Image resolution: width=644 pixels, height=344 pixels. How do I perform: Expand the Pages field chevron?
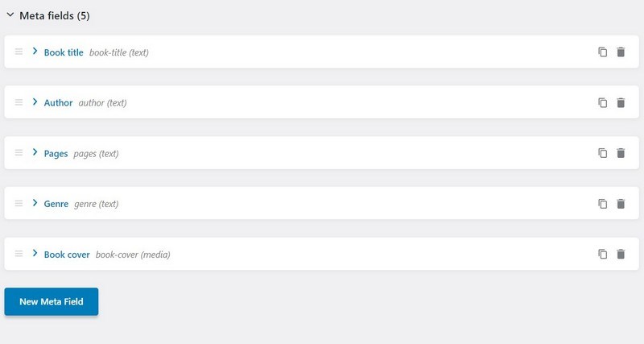[35, 152]
